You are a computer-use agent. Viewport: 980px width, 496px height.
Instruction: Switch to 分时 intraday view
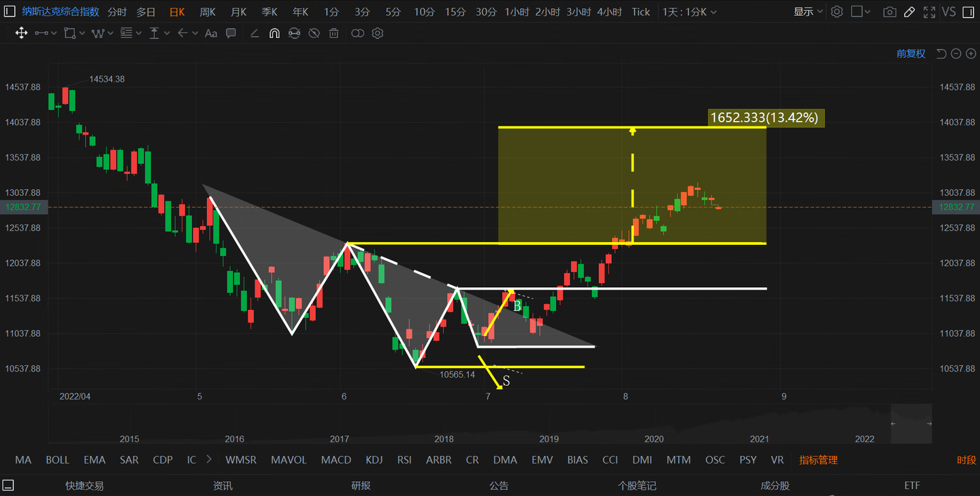[117, 12]
